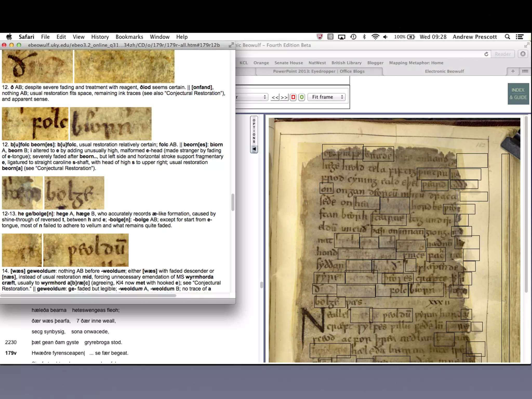
Task: Toggle the green O overlay button
Action: 302,97
